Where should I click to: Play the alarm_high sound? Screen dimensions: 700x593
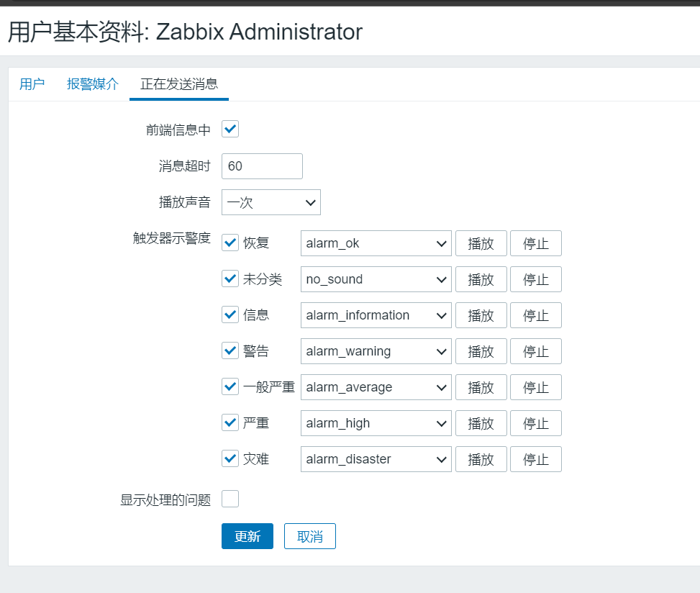coord(481,423)
